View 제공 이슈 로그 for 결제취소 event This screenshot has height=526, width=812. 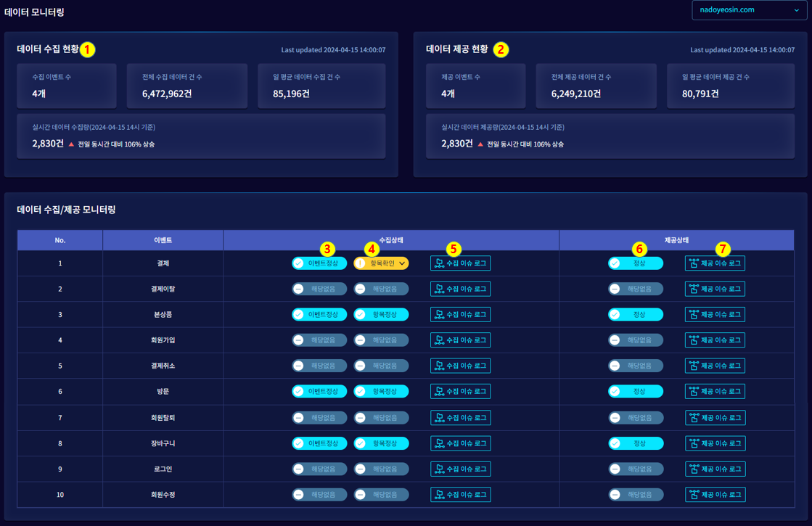point(715,366)
